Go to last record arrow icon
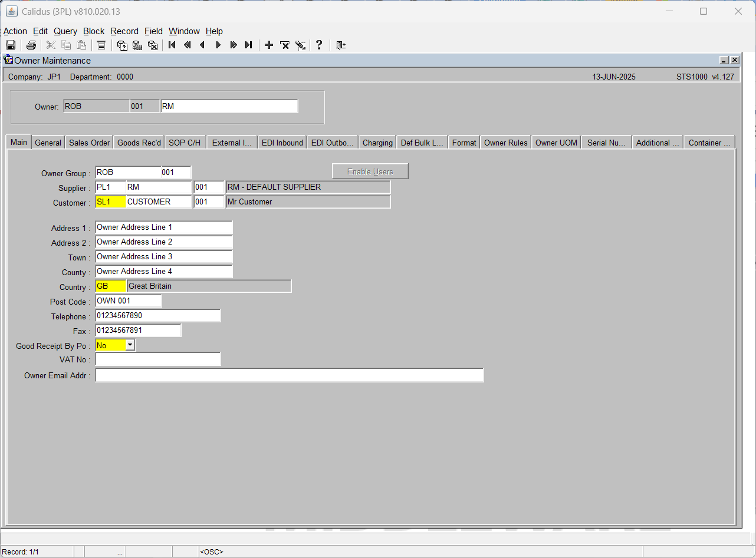This screenshot has height=558, width=756. pos(248,45)
